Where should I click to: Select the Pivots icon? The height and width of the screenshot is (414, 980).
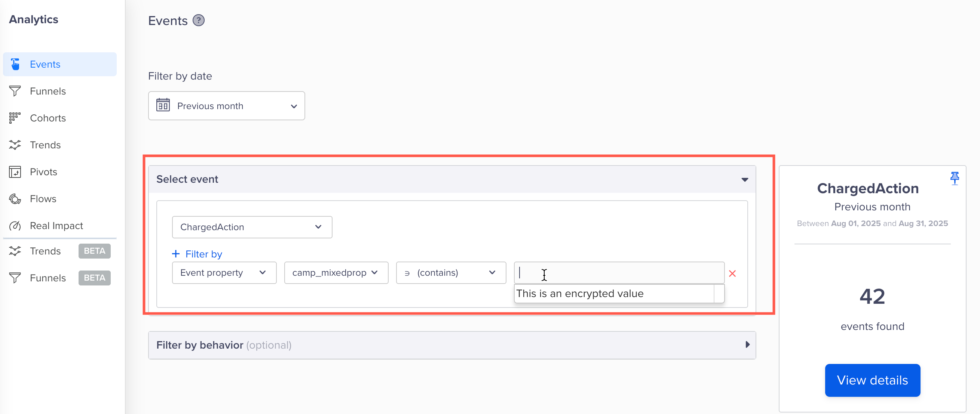[15, 172]
